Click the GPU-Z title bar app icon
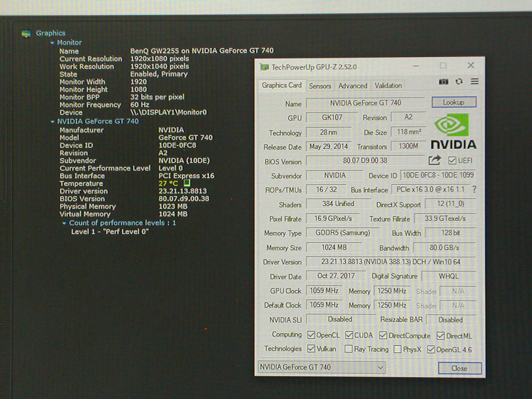This screenshot has width=532, height=399. [265, 67]
